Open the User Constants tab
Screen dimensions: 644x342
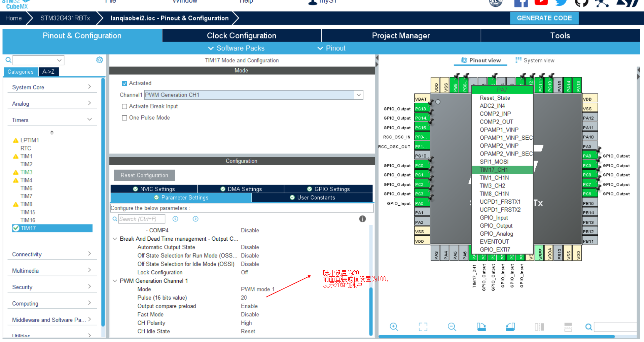(312, 198)
